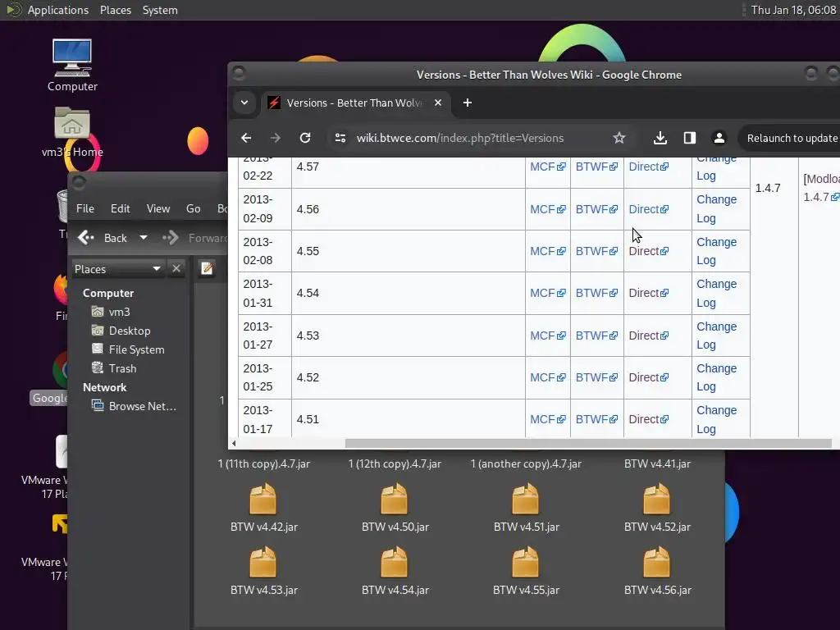Open BTWF link for version 4.55
This screenshot has width=840, height=630.
coord(596,251)
